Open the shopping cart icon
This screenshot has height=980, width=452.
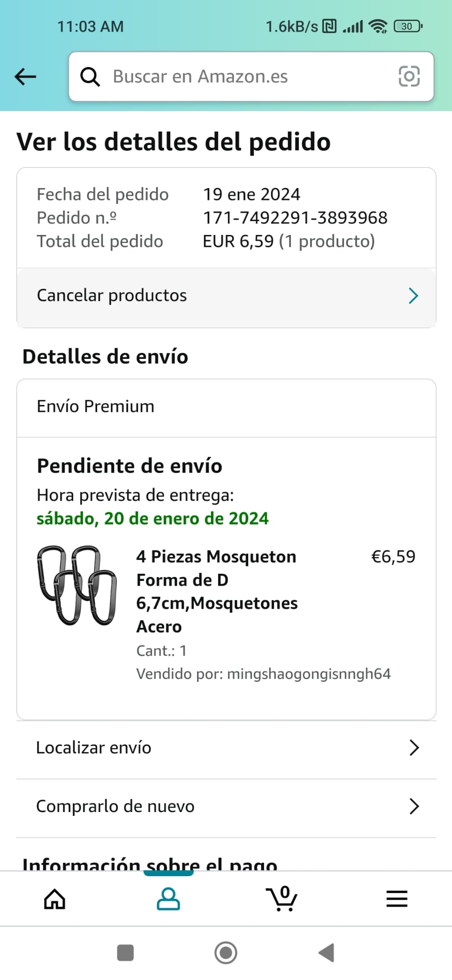coord(282,899)
